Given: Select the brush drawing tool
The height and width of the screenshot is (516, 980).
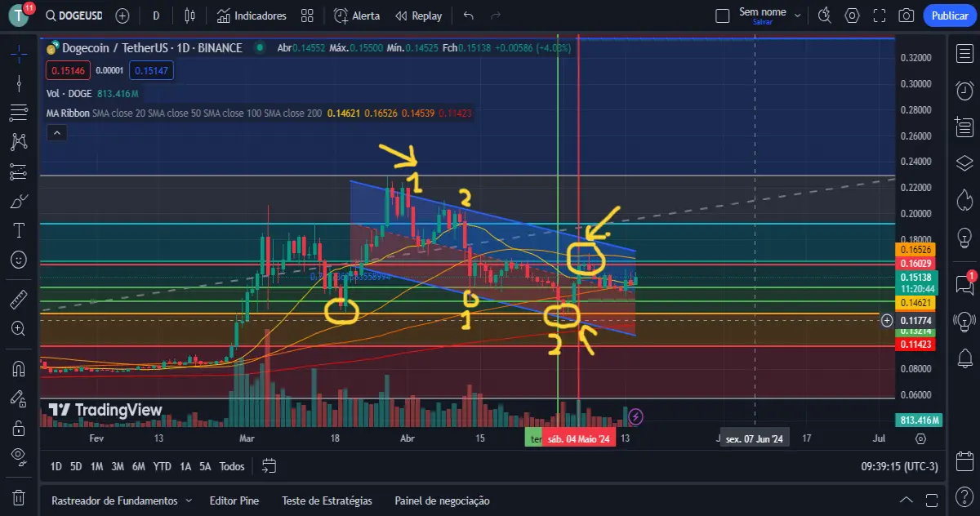Looking at the screenshot, I should point(18,201).
